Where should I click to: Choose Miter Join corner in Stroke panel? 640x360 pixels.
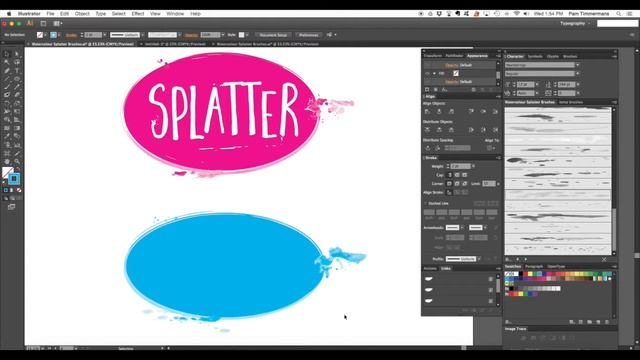(449, 184)
